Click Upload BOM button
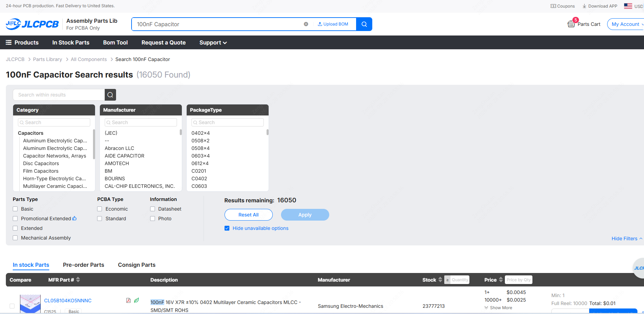The image size is (644, 314). tap(333, 24)
